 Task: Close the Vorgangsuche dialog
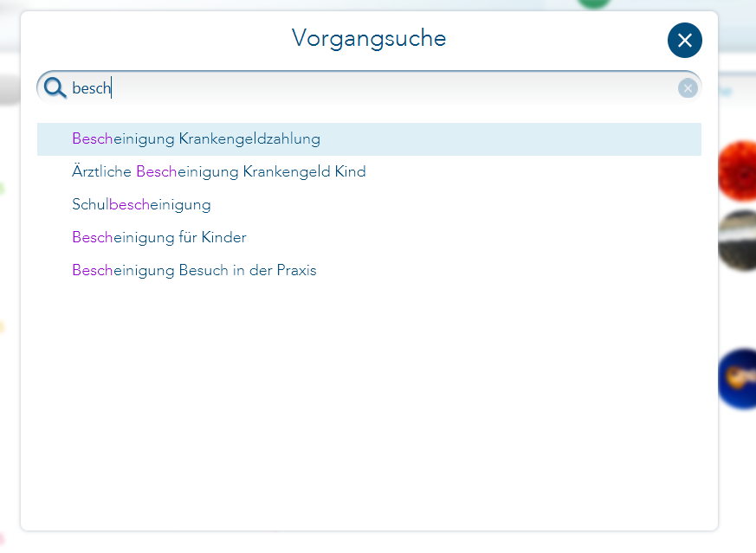pyautogui.click(x=685, y=41)
